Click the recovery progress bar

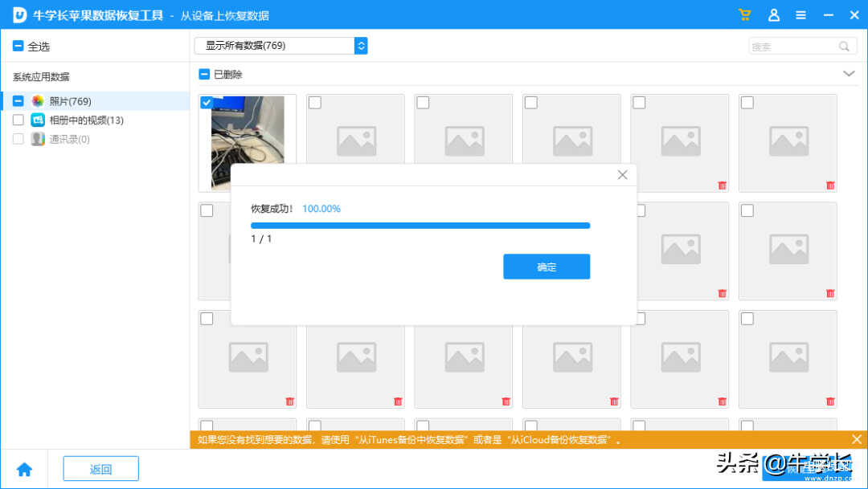pos(420,226)
